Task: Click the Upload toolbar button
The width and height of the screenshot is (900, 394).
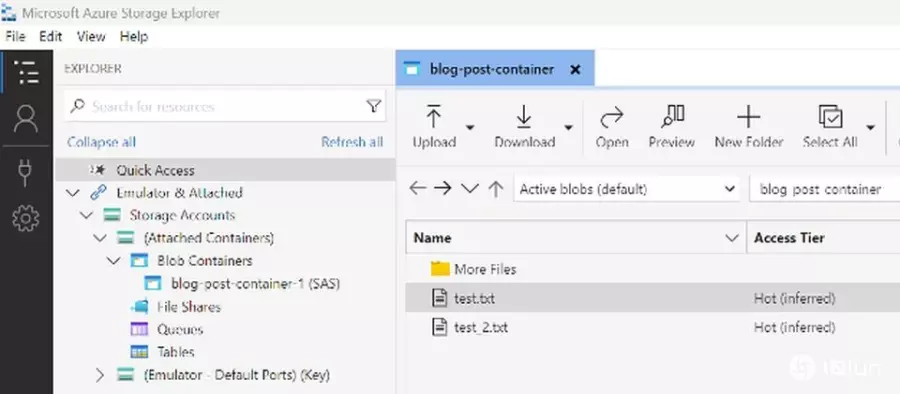Action: click(x=434, y=126)
